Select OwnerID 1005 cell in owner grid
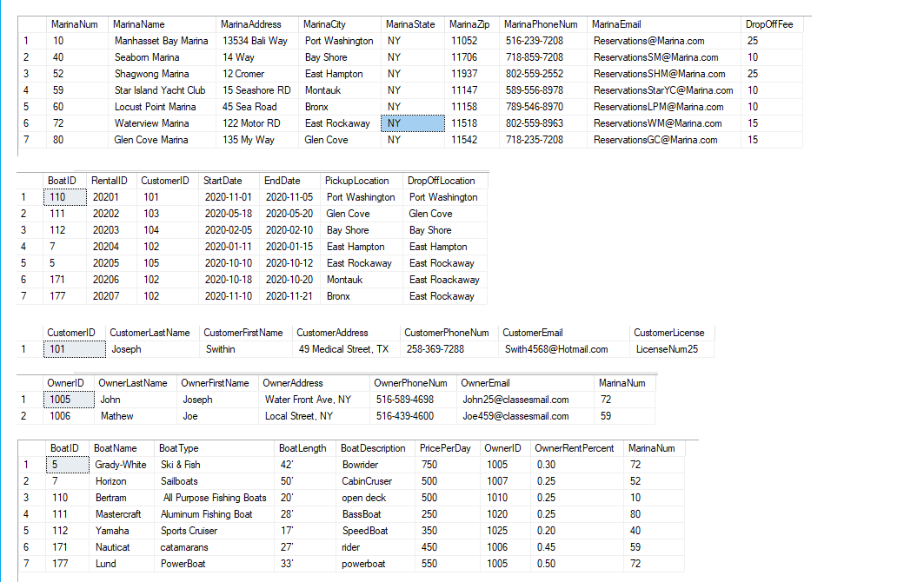This screenshot has width=924, height=582. click(69, 400)
